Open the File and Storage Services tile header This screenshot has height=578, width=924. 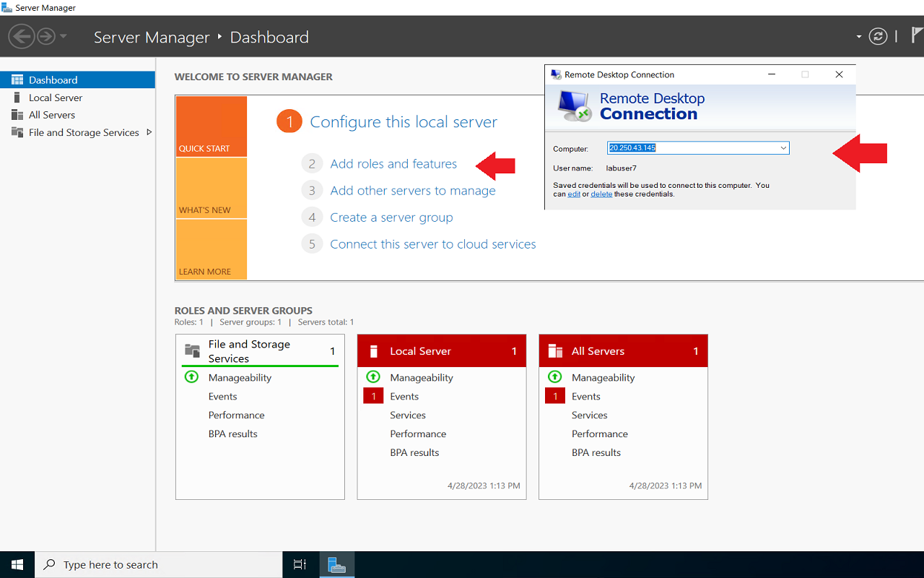(260, 351)
